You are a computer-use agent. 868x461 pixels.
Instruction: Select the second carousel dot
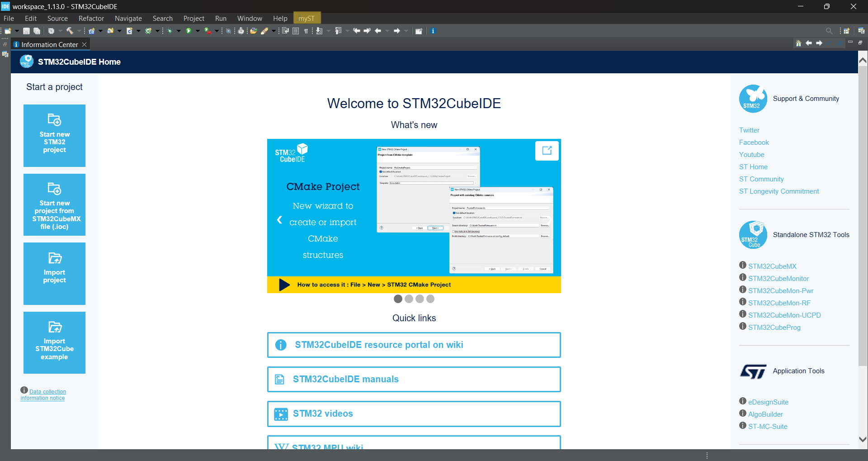[409, 299]
